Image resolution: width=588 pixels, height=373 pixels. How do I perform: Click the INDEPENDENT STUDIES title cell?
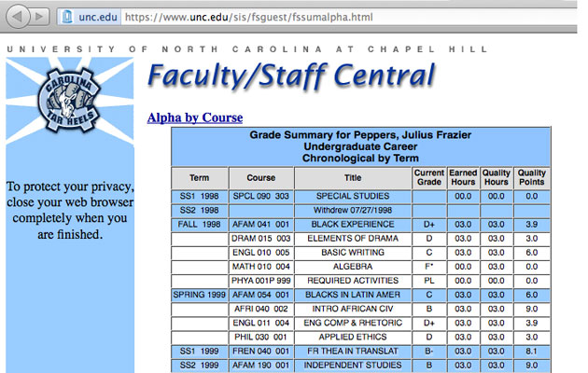[x=353, y=366]
